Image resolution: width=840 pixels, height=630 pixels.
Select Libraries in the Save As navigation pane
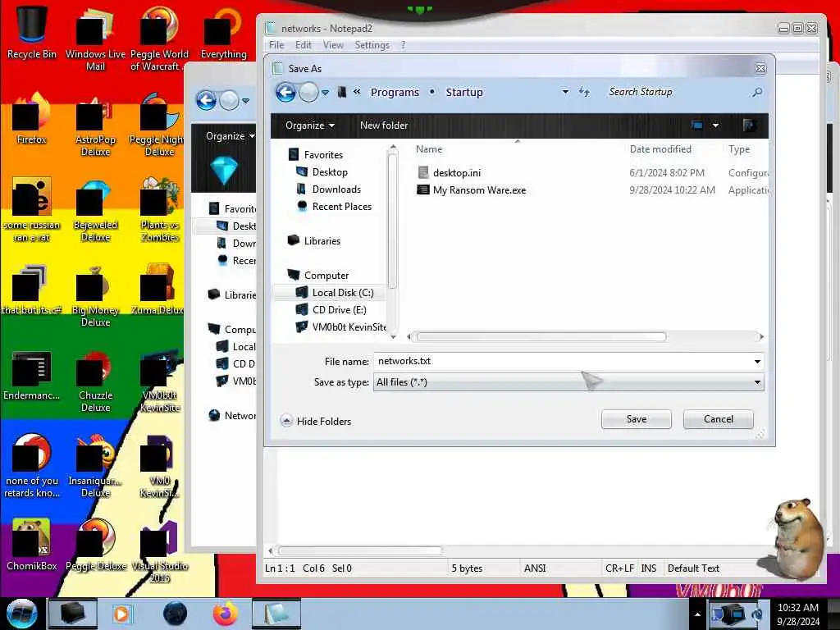click(322, 241)
